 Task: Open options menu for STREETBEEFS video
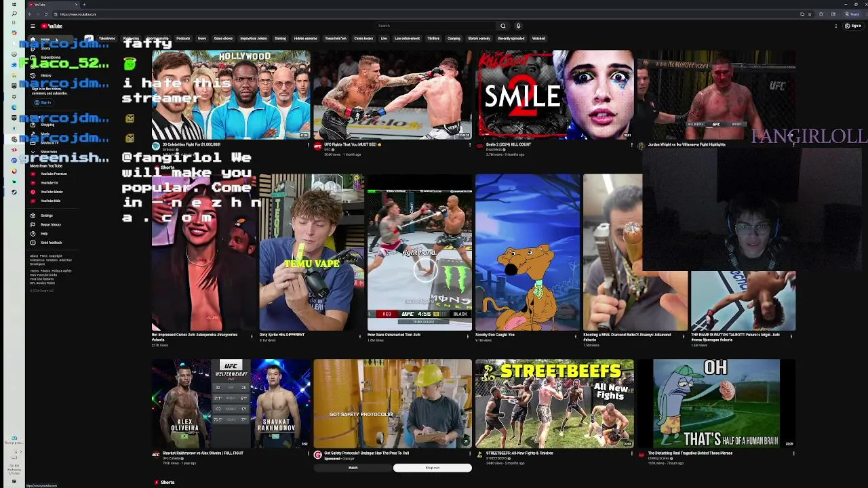[x=632, y=453]
